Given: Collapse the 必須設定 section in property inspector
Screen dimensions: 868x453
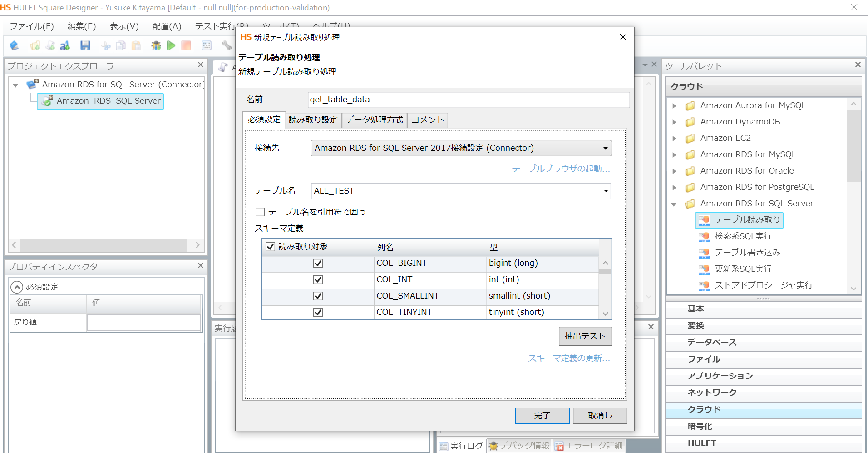Looking at the screenshot, I should 17,287.
